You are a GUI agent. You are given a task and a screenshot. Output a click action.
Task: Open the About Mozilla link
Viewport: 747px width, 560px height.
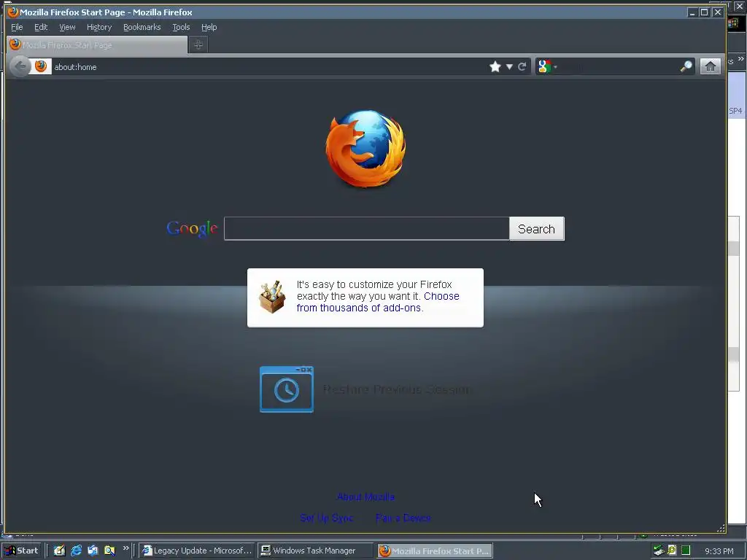(x=365, y=497)
